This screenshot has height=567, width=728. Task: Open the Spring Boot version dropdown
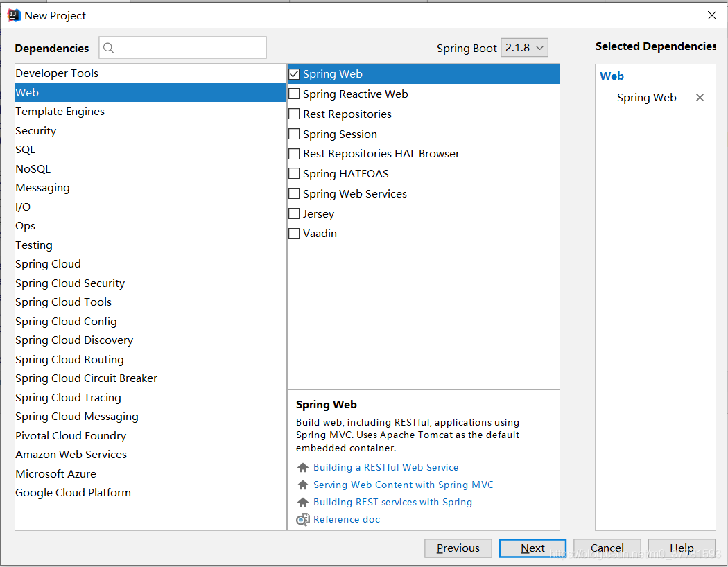tap(524, 48)
